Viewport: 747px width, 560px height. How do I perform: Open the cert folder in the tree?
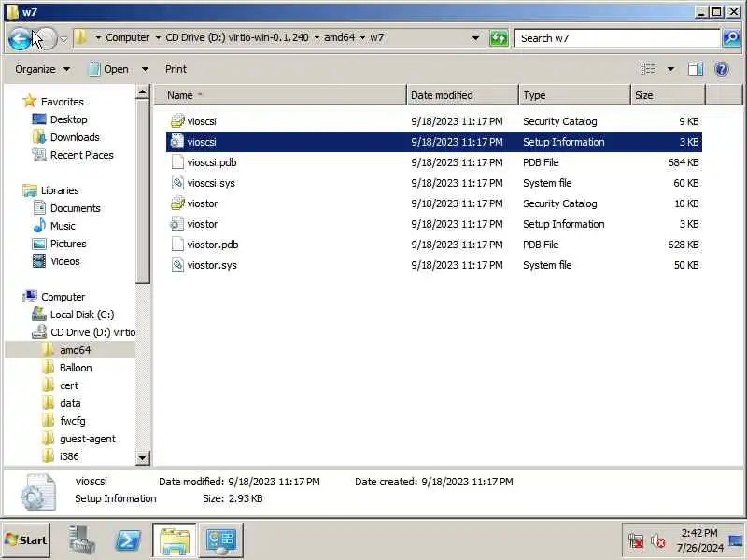[x=68, y=385]
